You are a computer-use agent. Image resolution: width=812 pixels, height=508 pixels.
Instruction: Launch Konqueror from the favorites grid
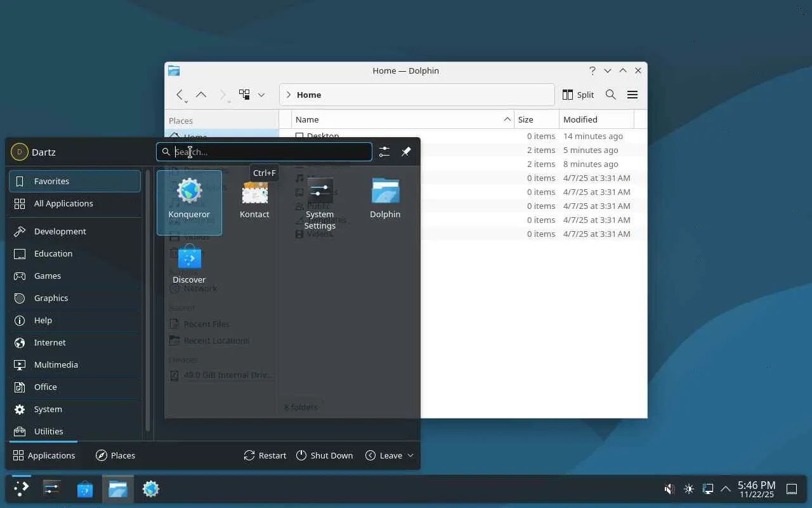coord(189,203)
